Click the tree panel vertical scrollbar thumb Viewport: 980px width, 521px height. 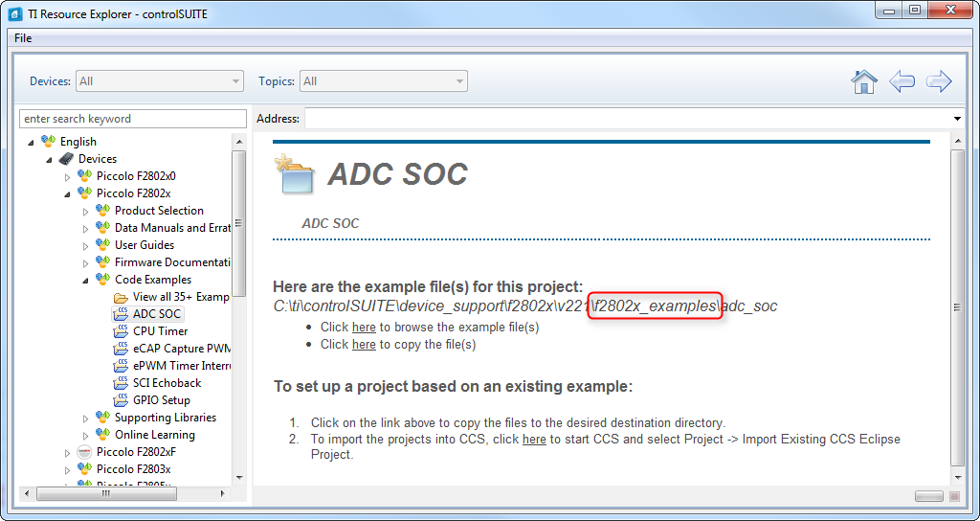[x=238, y=222]
